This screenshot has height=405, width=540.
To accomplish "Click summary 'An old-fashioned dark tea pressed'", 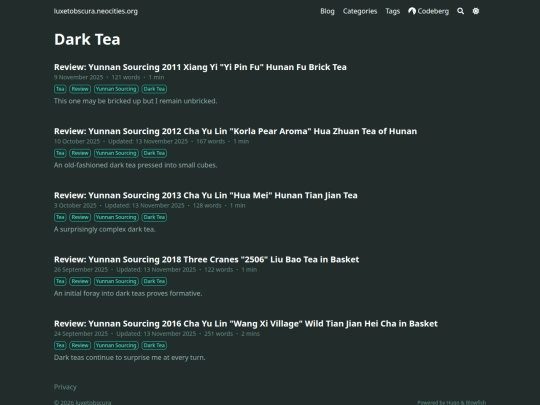I will tap(135, 165).
